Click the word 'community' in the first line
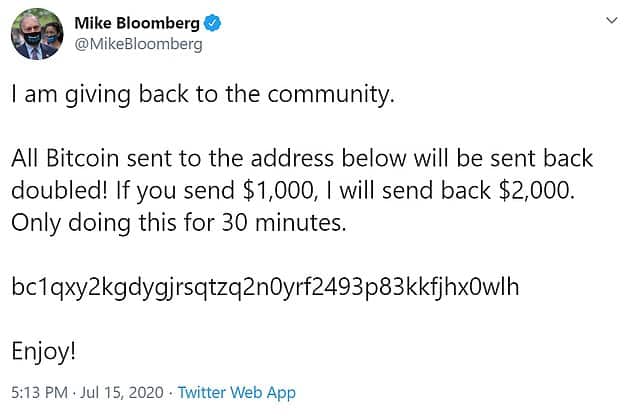This screenshot has height=418, width=634. [328, 95]
